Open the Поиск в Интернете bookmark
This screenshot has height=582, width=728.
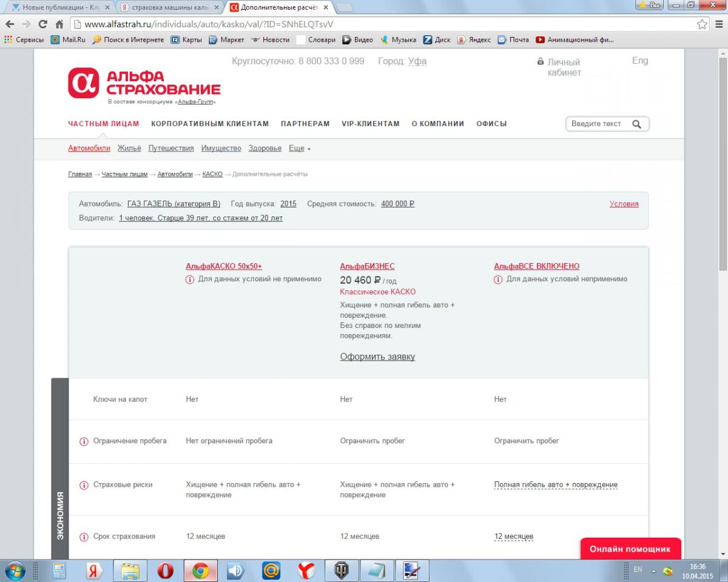[x=128, y=39]
